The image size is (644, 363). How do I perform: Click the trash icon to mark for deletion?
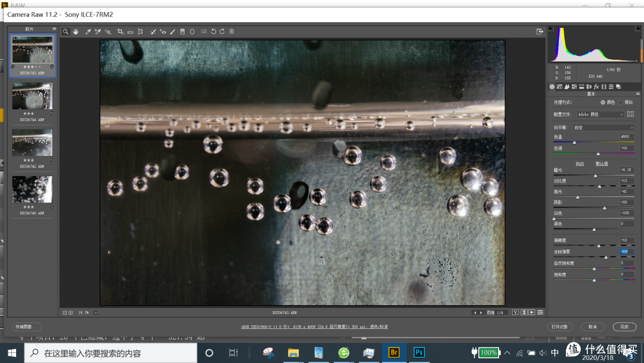tap(231, 32)
